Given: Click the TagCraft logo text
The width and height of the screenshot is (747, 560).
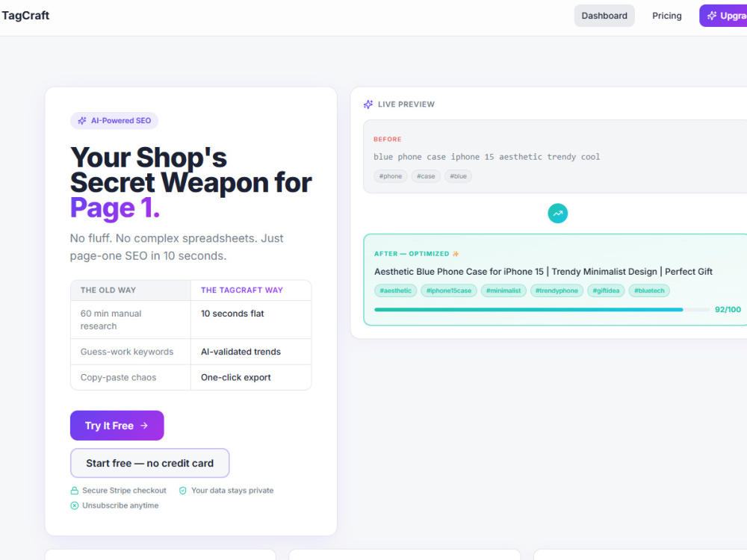Looking at the screenshot, I should point(25,16).
